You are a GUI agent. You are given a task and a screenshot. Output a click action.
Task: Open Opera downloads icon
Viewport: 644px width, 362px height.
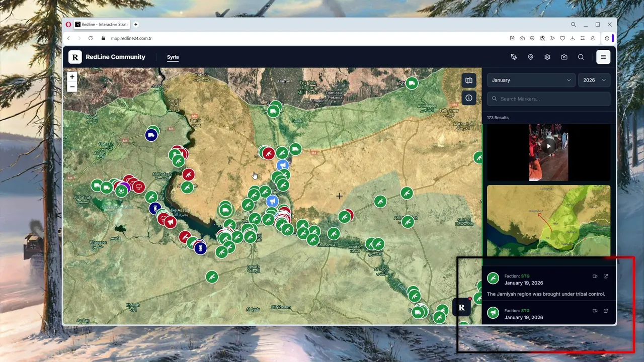(573, 38)
